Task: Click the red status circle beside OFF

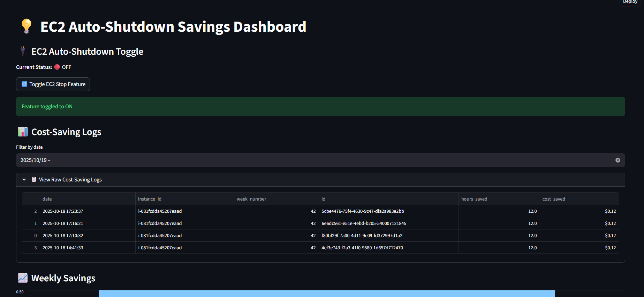Action: point(57,67)
